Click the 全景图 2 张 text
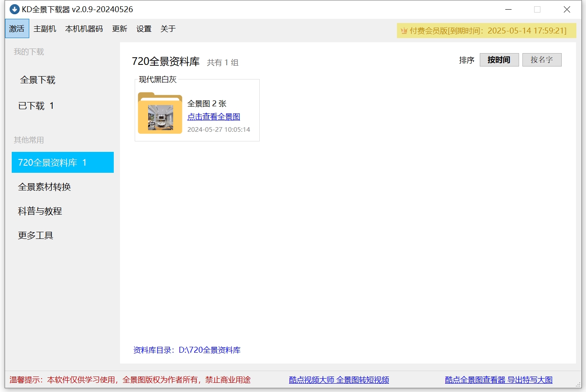The image size is (586, 392). (x=207, y=103)
